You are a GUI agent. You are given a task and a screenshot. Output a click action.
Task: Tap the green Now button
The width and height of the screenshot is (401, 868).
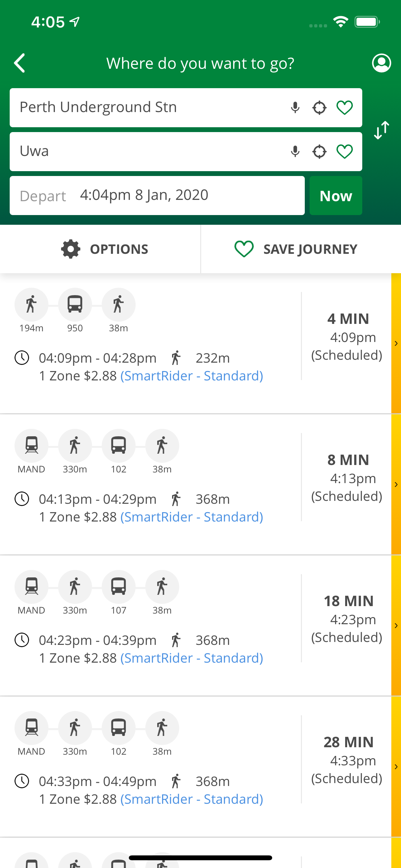[x=336, y=195]
